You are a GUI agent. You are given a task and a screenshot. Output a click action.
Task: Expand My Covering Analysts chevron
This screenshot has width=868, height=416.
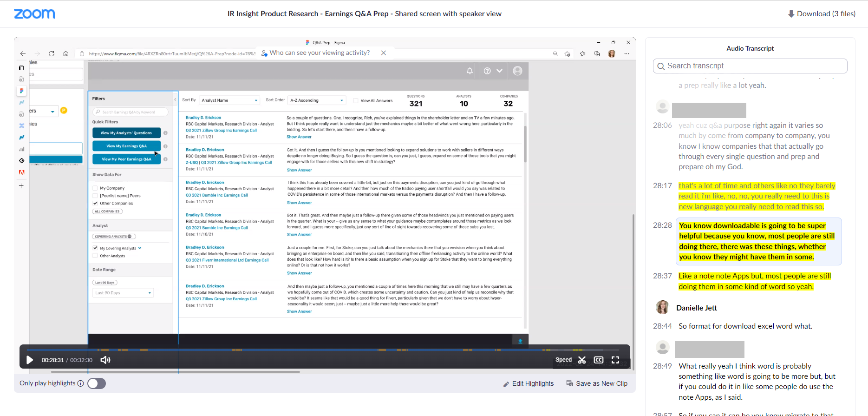click(140, 248)
